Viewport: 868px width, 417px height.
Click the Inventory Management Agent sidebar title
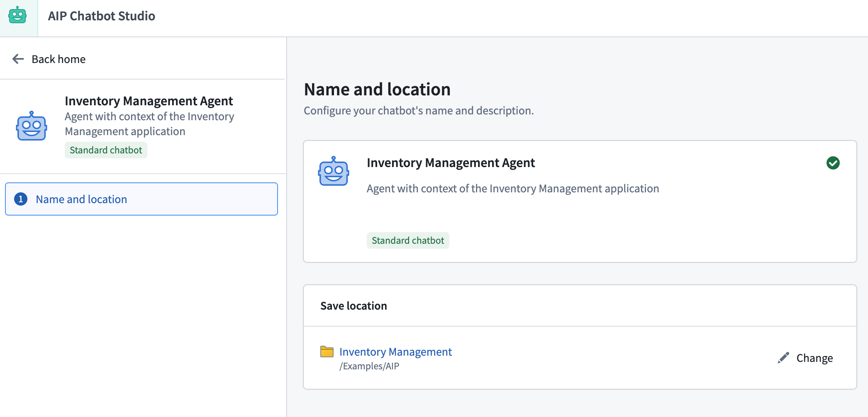click(x=149, y=101)
